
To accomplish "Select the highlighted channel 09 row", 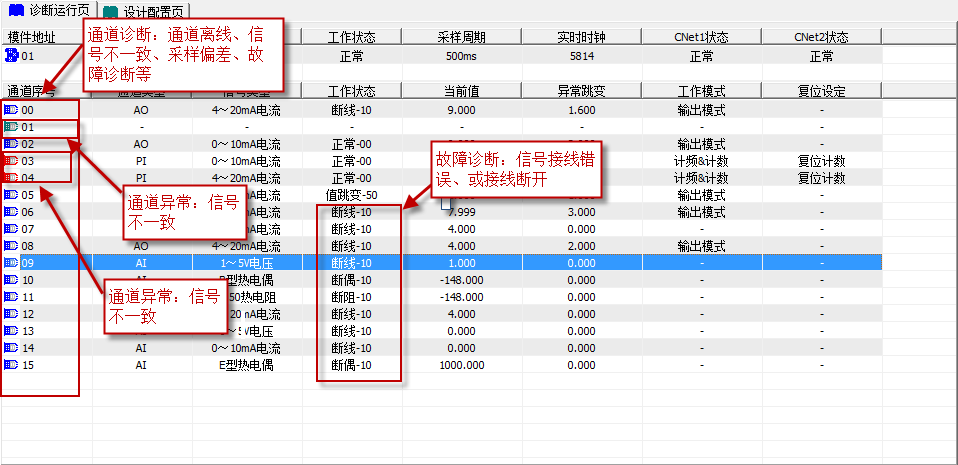I will tap(460, 263).
